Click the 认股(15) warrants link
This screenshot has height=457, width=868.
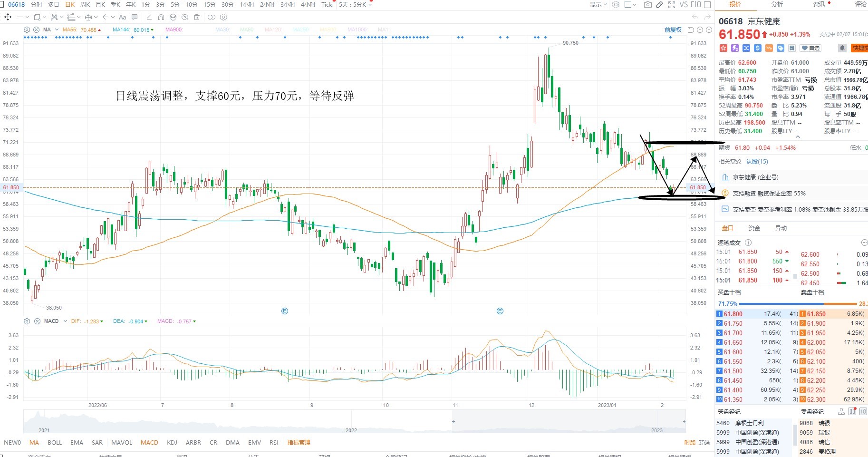[x=757, y=162]
